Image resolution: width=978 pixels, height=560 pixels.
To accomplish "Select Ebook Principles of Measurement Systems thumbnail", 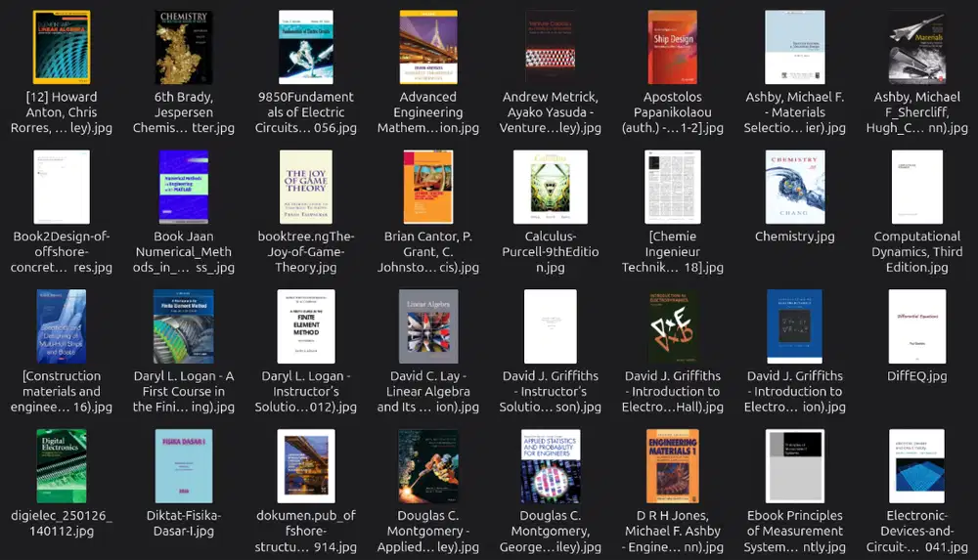I will [x=794, y=466].
